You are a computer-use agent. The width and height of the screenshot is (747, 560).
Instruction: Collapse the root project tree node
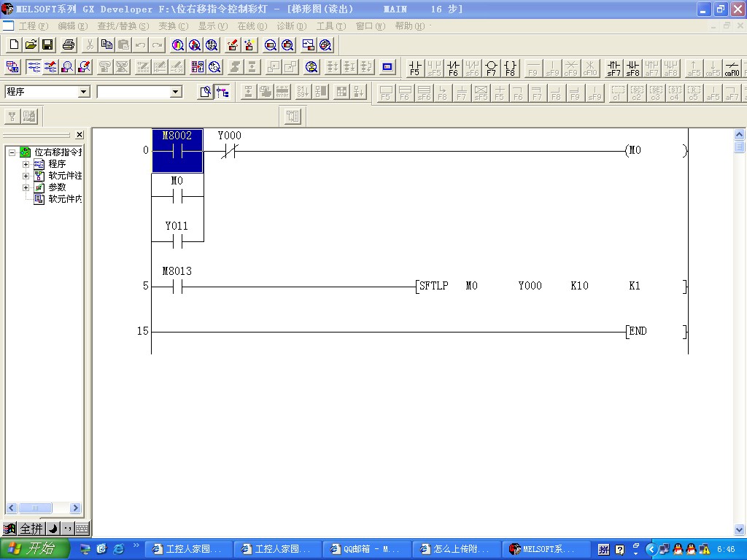[x=12, y=152]
